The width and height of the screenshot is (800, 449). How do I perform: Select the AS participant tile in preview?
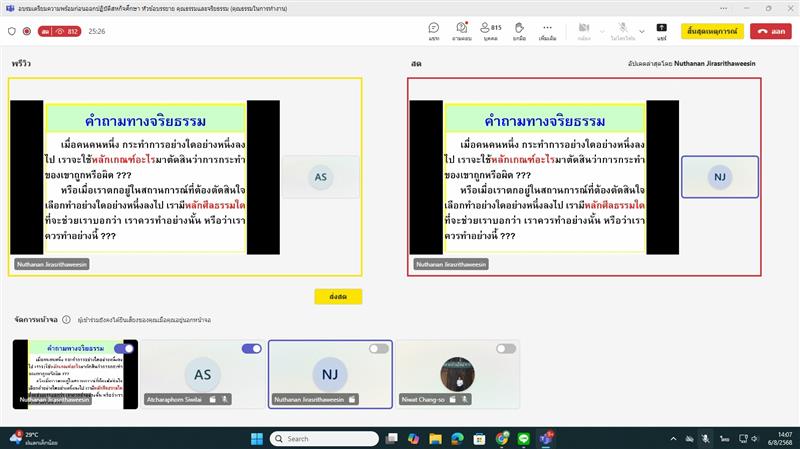(x=320, y=177)
